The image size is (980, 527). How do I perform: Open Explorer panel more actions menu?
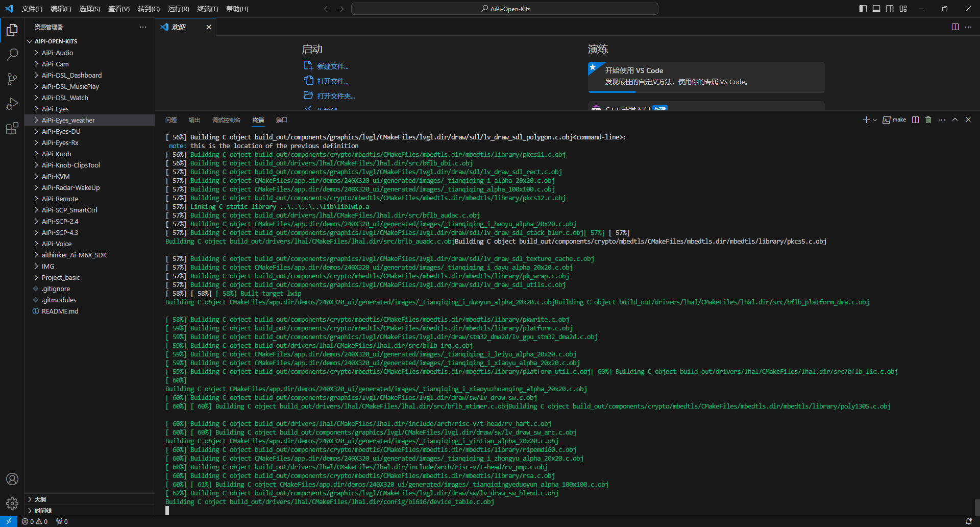point(143,27)
